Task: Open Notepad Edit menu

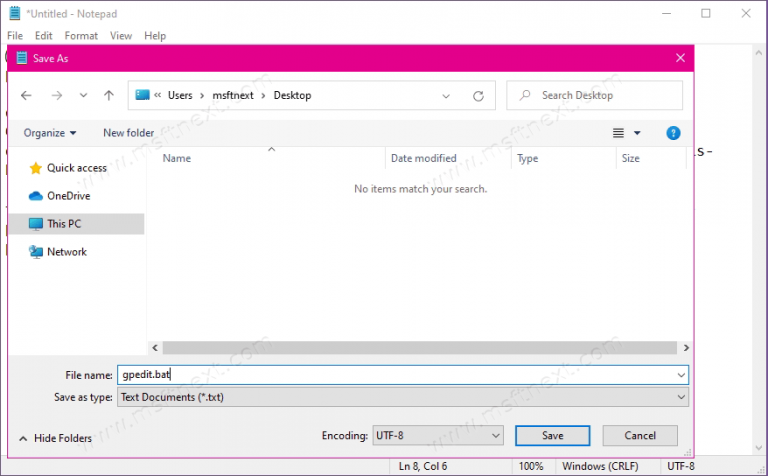Action: tap(44, 36)
